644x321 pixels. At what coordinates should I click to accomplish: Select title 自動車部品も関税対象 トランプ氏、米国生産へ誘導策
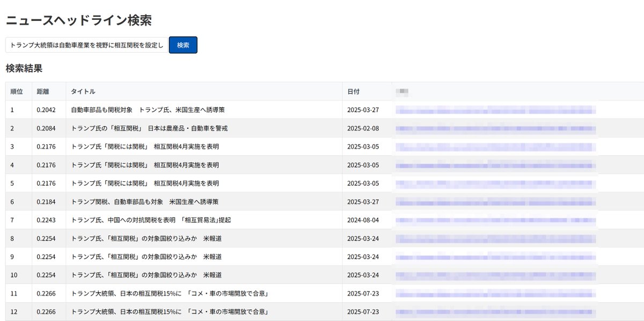coord(148,110)
